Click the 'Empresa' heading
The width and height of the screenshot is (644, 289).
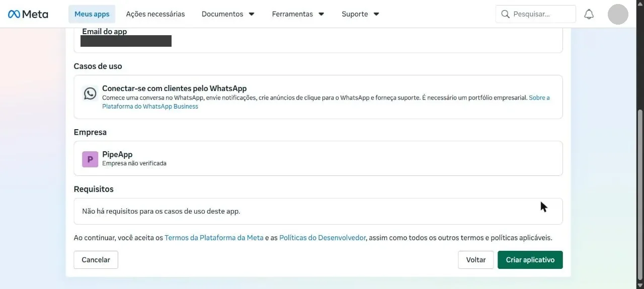[x=90, y=132]
